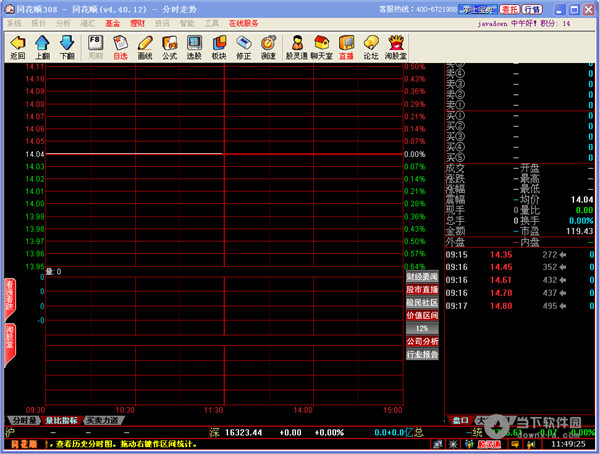
Task: Select the 盘口 tab
Action: pos(460,420)
